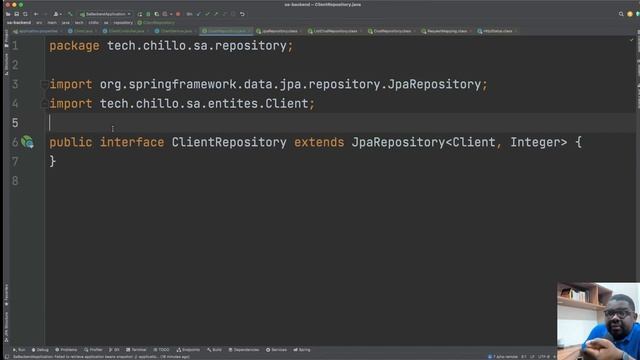640x360 pixels.
Task: Close the ClientRepository.java editor tab
Action: 249,31
